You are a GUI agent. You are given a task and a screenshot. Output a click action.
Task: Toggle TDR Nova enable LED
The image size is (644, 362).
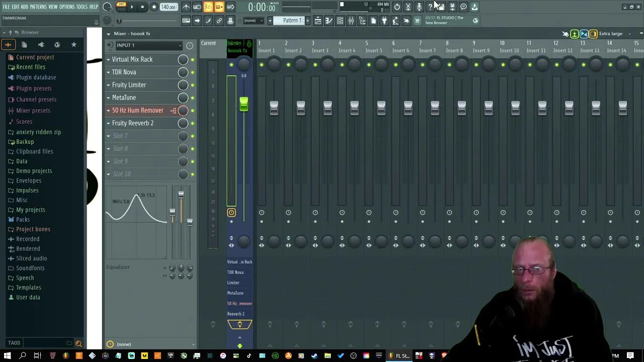192,72
